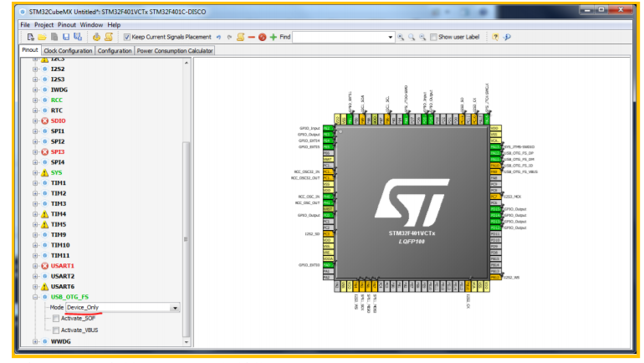Click the Generate Code icon

pos(96,37)
